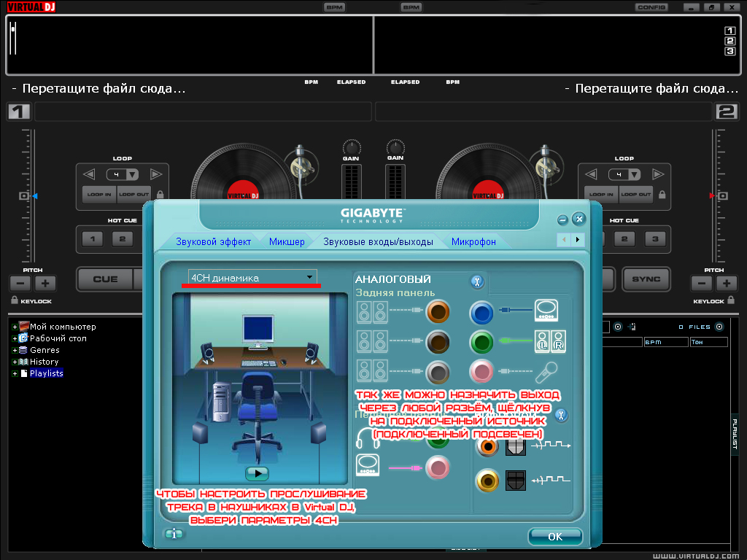Click the blue line-in jack

(x=481, y=313)
